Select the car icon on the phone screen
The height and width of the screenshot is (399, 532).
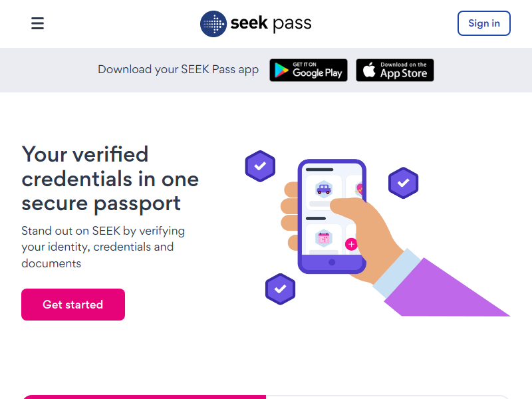(x=324, y=189)
